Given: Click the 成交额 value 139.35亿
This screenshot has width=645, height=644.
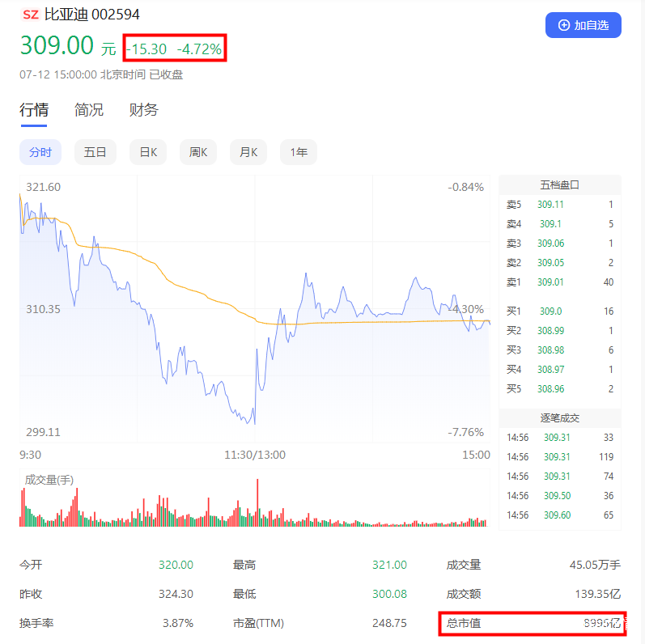Looking at the screenshot, I should [x=598, y=594].
